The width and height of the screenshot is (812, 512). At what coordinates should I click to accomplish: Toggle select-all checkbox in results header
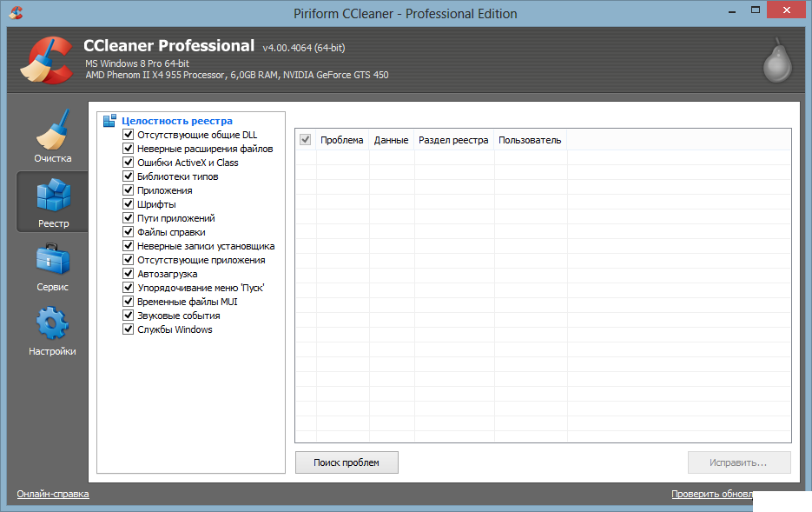click(305, 140)
